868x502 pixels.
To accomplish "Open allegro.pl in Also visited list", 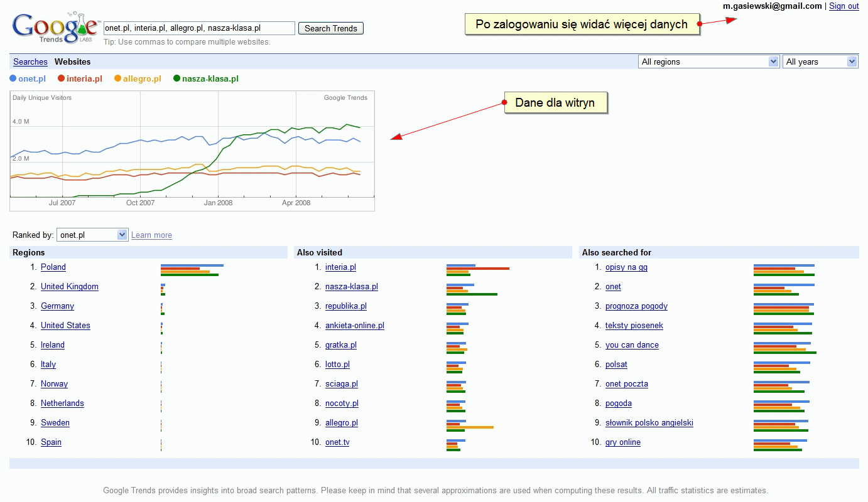I will tap(342, 422).
